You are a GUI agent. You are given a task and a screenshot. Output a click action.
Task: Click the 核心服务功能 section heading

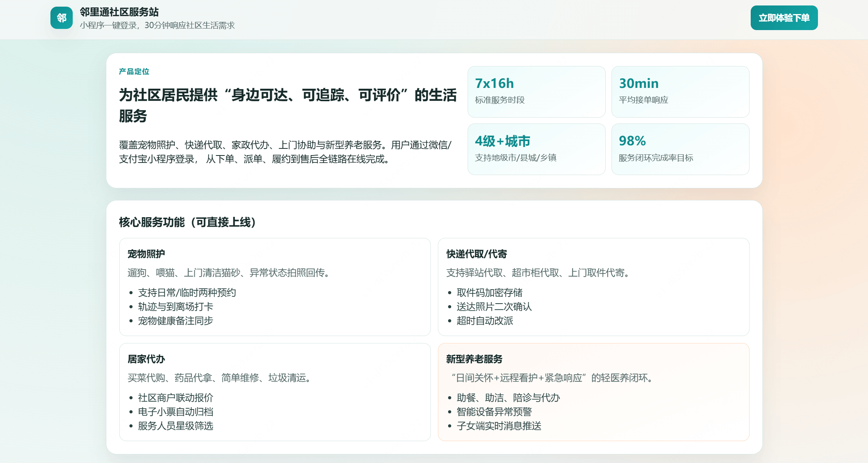coord(188,222)
